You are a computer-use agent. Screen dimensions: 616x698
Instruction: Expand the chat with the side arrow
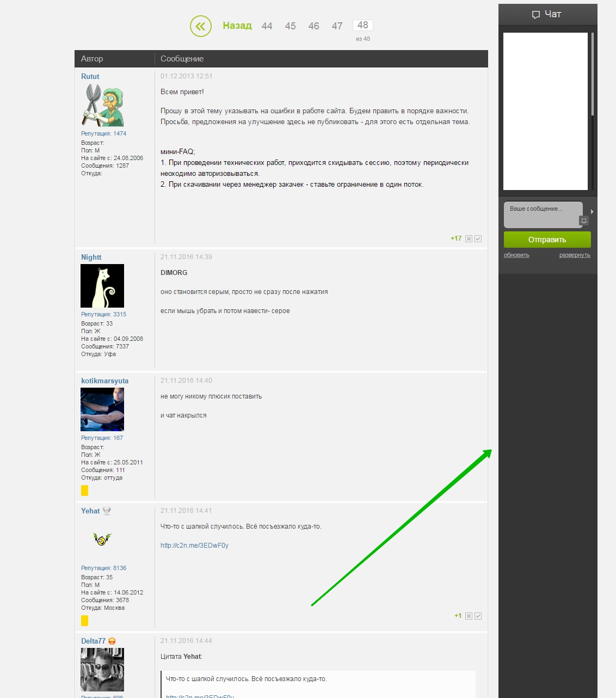click(592, 211)
